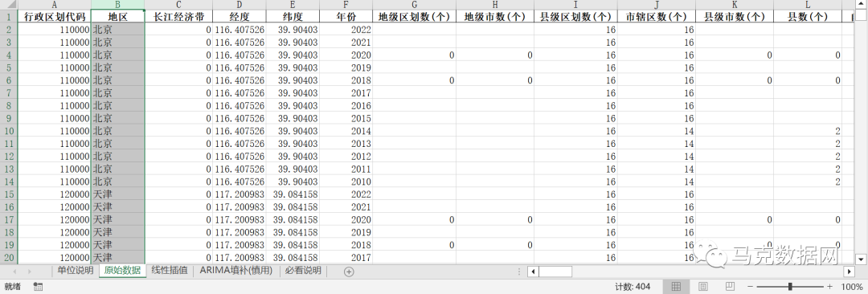The height and width of the screenshot is (294, 868).
Task: Click year cell 2014 in row 10
Action: pyautogui.click(x=346, y=131)
